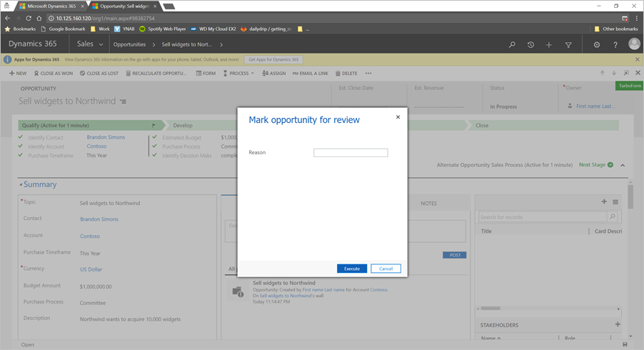Click Get Apps for Dynamics 365 button
The width and height of the screenshot is (644, 350).
274,59
